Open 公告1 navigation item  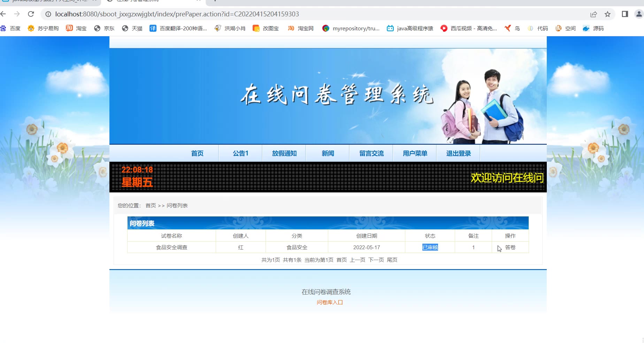(x=240, y=153)
